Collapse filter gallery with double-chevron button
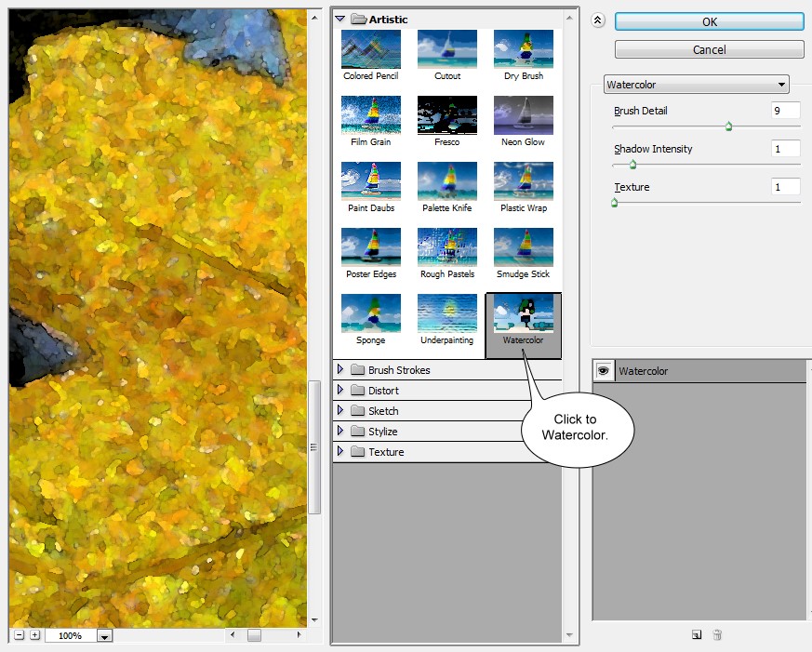This screenshot has width=812, height=652. 598,20
